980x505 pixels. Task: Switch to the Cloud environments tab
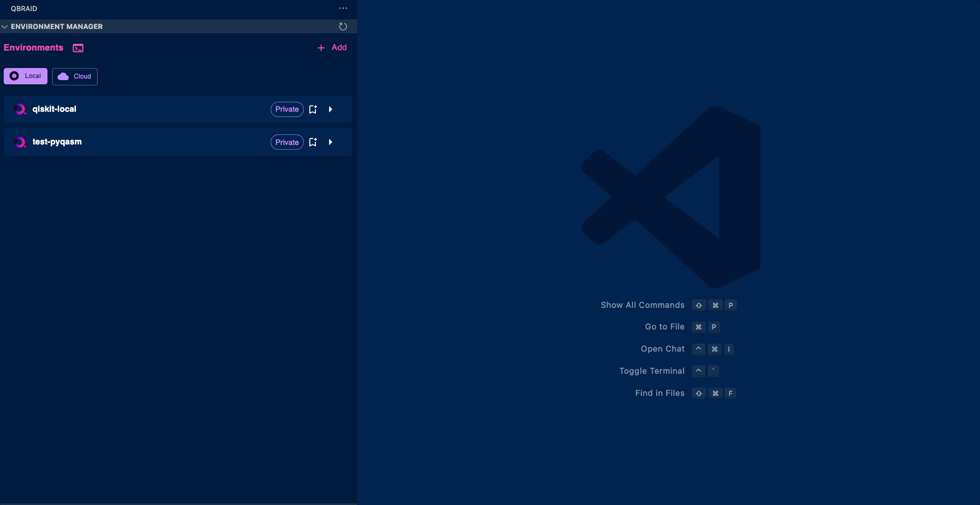pyautogui.click(x=75, y=76)
